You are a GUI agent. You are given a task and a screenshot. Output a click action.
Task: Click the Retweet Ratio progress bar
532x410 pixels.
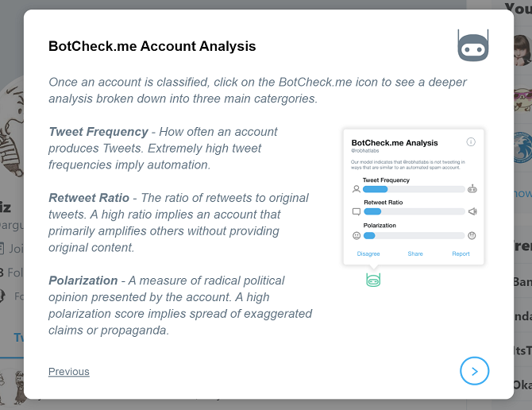[x=414, y=212]
